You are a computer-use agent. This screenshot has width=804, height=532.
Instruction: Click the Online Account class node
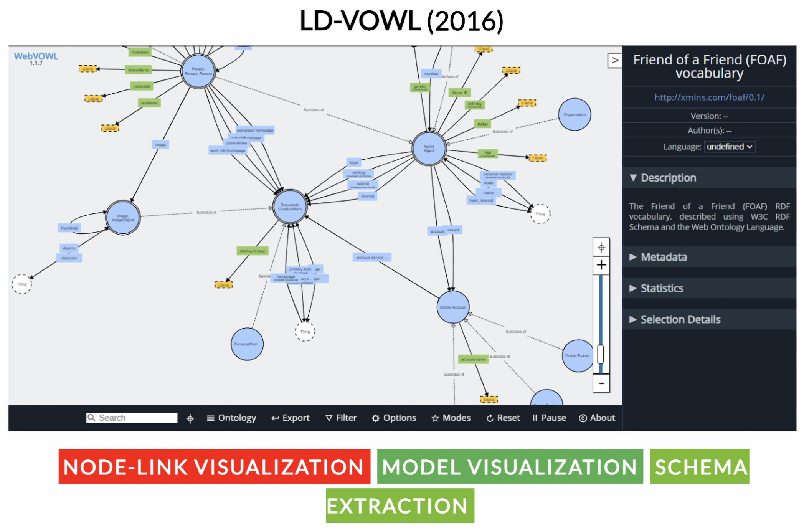pyautogui.click(x=453, y=307)
